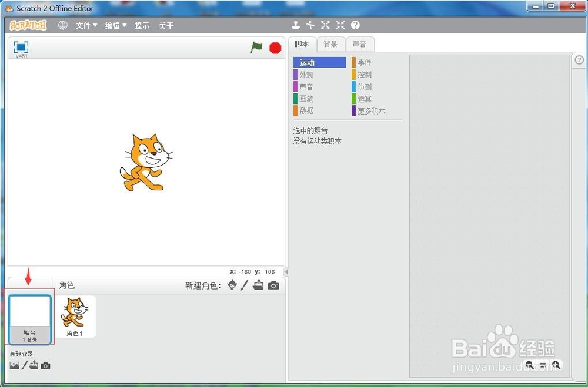Click the 关于 menu item
The image size is (588, 387).
(x=166, y=25)
